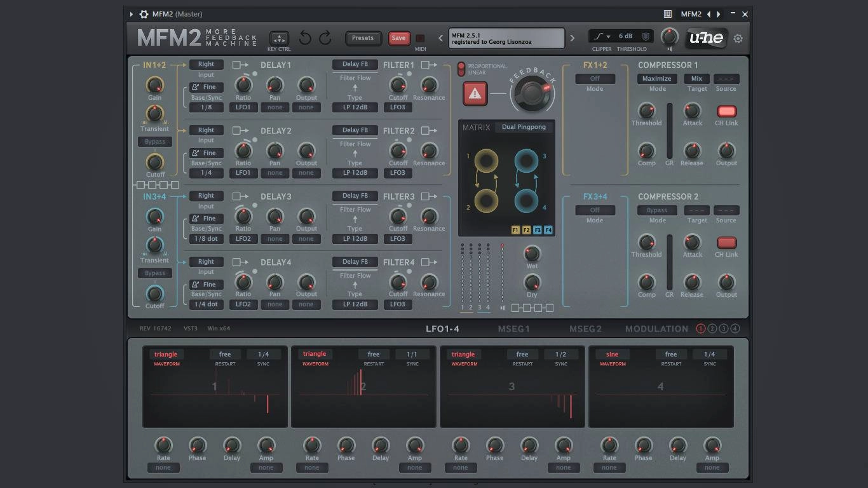
Task: Click the Delay1 Filter Flow arrow
Action: pyautogui.click(x=355, y=88)
